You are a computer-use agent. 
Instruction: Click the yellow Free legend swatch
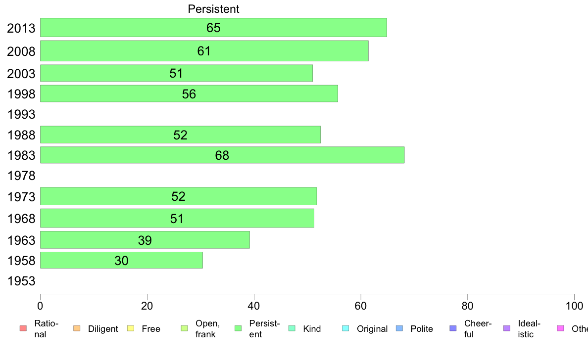(x=131, y=328)
